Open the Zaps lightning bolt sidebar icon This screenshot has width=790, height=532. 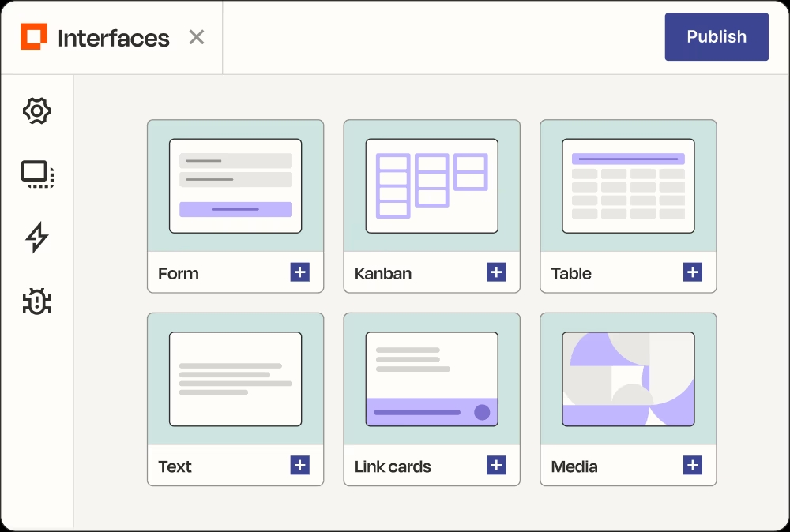36,238
